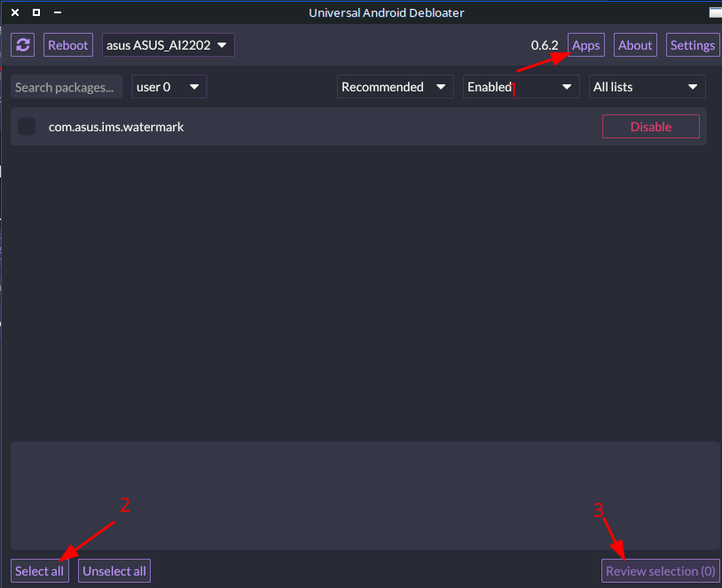Disable the com.asus.ims.watermark package
722x588 pixels.
click(650, 127)
